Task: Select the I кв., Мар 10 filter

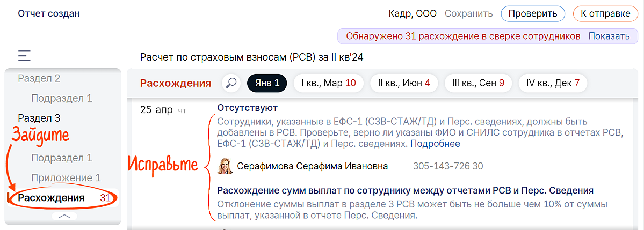Action: point(328,83)
